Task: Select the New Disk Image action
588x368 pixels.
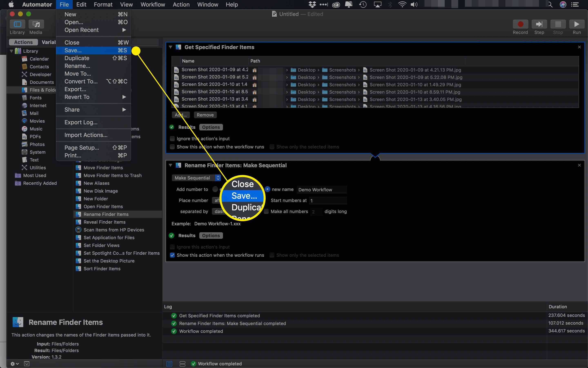Action: (x=118, y=191)
